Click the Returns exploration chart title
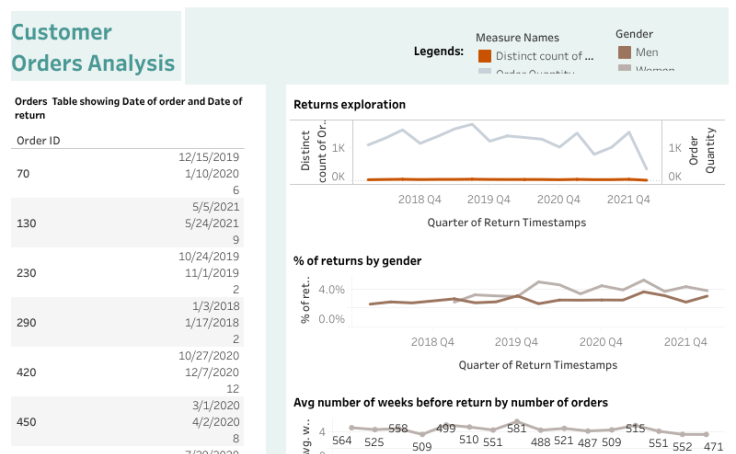The image size is (736, 454). pos(349,104)
